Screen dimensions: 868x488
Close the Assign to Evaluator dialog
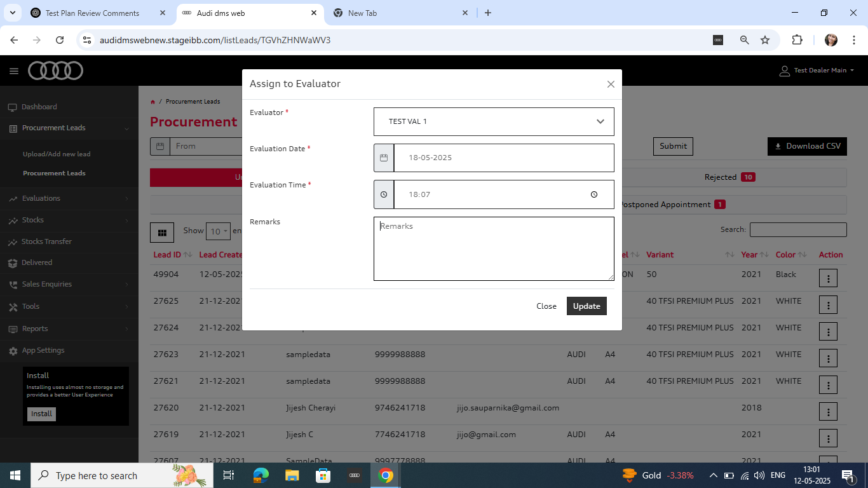point(611,84)
